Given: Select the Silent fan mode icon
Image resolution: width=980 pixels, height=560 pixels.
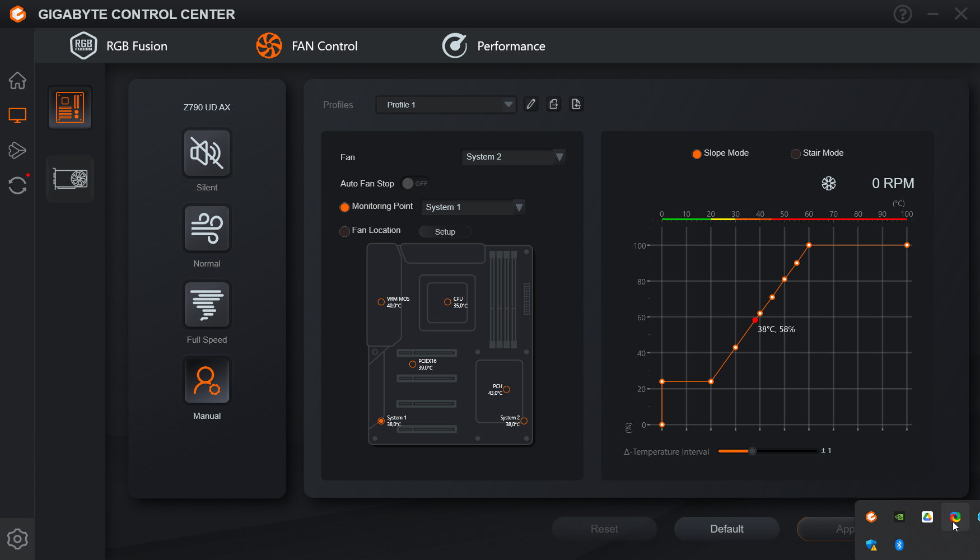Looking at the screenshot, I should (x=207, y=153).
